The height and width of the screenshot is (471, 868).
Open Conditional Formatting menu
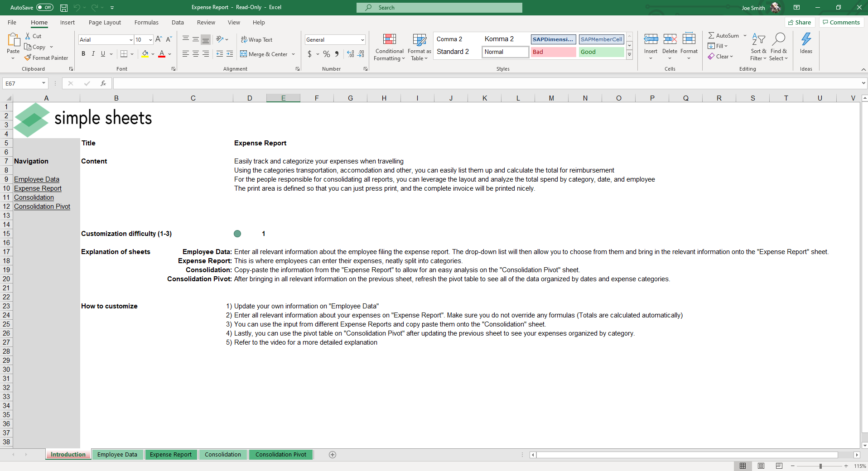[389, 47]
